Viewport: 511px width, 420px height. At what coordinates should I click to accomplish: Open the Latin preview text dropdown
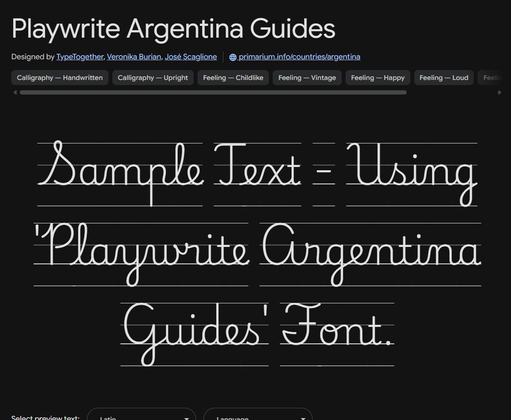[x=142, y=414]
